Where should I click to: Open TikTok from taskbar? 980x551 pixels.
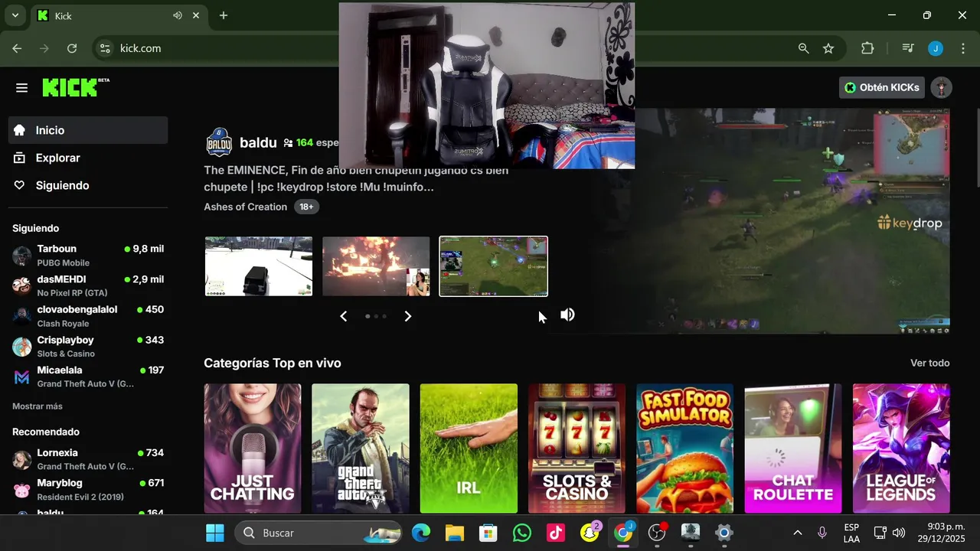[x=556, y=533]
